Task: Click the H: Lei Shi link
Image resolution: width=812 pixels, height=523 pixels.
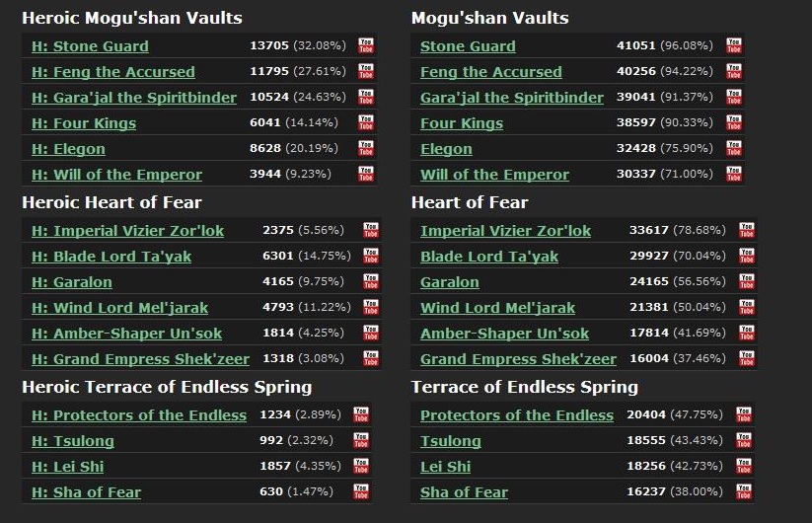Action: click(67, 467)
